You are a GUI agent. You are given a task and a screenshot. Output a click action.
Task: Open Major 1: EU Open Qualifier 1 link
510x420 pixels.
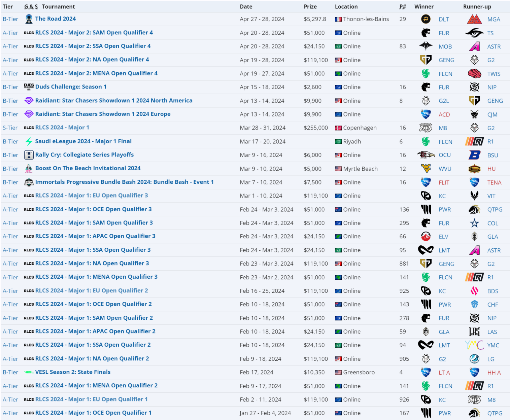point(92,399)
